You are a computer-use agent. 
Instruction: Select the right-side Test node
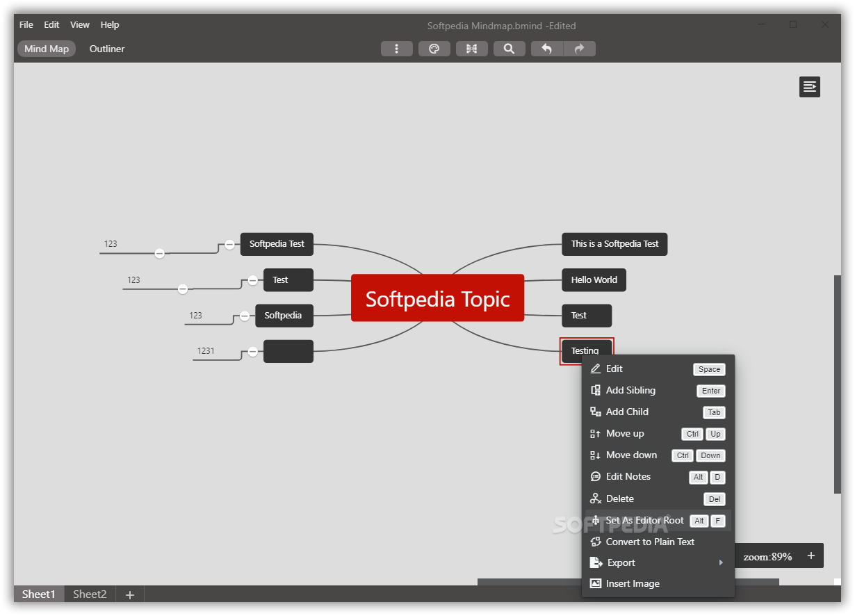click(587, 316)
